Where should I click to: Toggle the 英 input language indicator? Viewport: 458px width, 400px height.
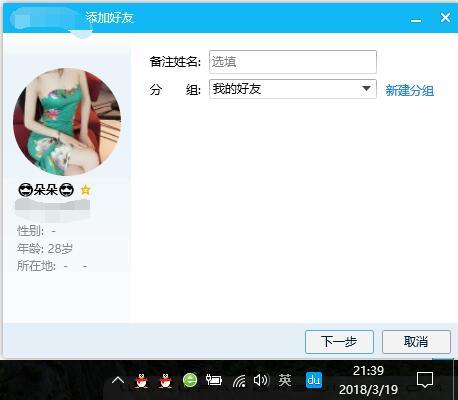(285, 380)
